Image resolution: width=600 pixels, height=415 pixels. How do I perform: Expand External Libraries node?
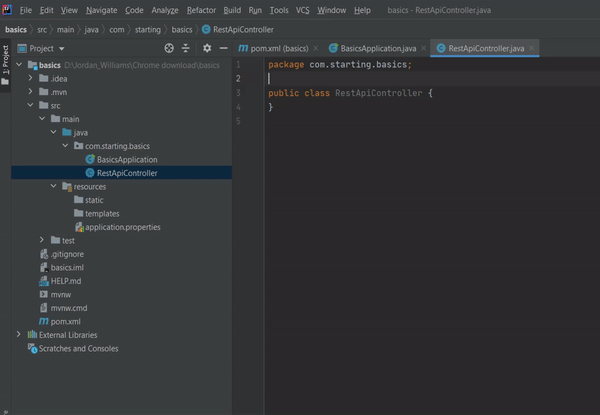(18, 335)
